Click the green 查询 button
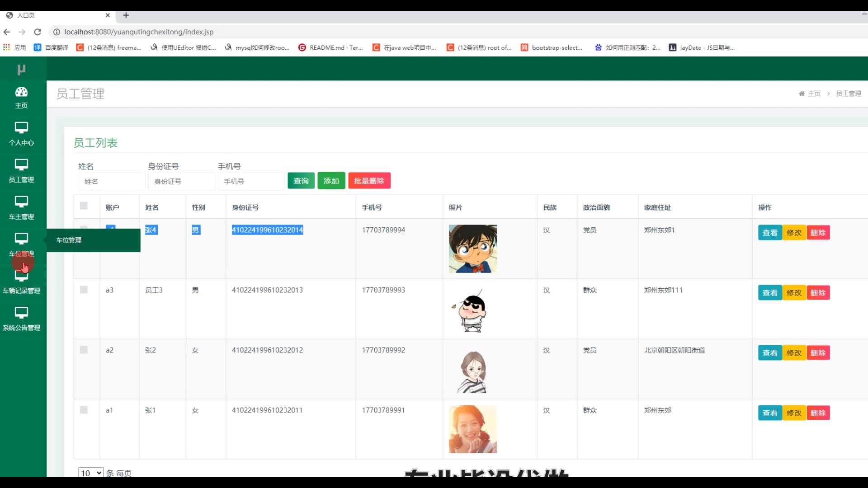This screenshot has width=868, height=488. tap(301, 181)
